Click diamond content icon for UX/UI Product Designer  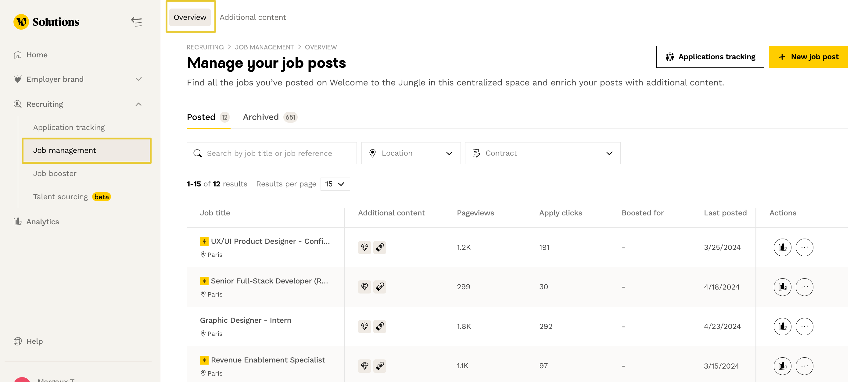364,247
